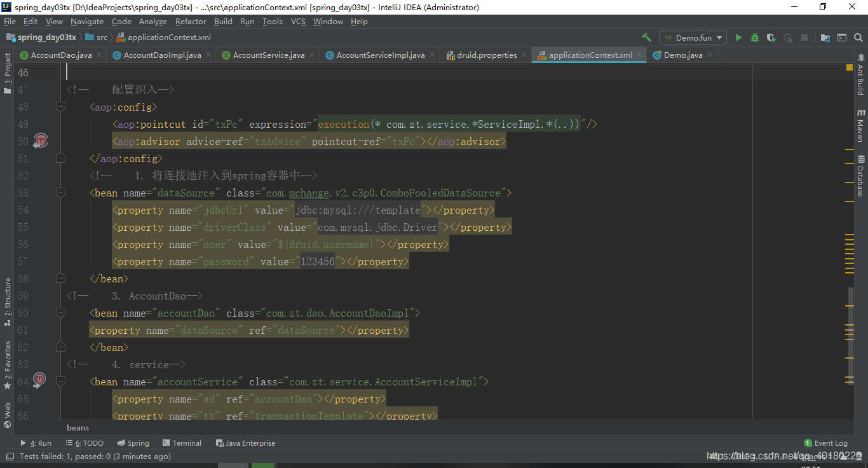
Task: Click spring_day03tx breadcrumb in navigation bar
Action: point(42,38)
